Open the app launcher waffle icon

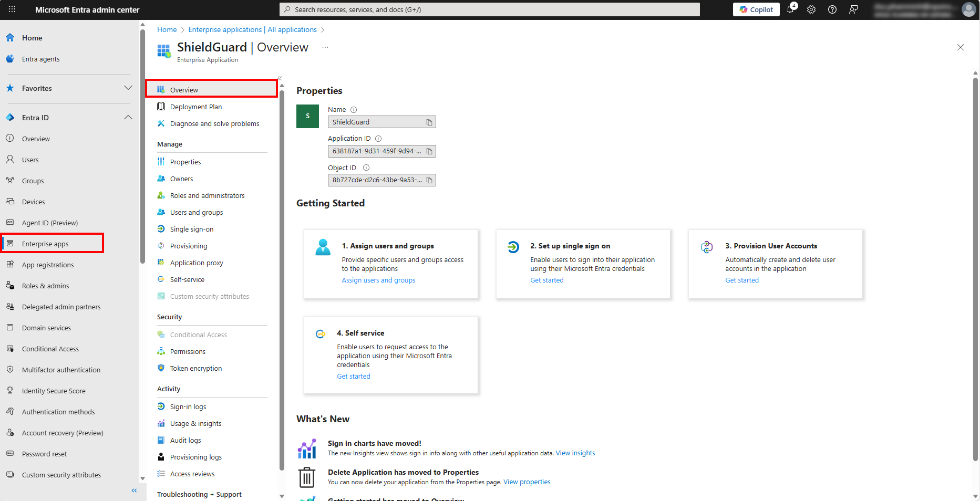coord(12,9)
